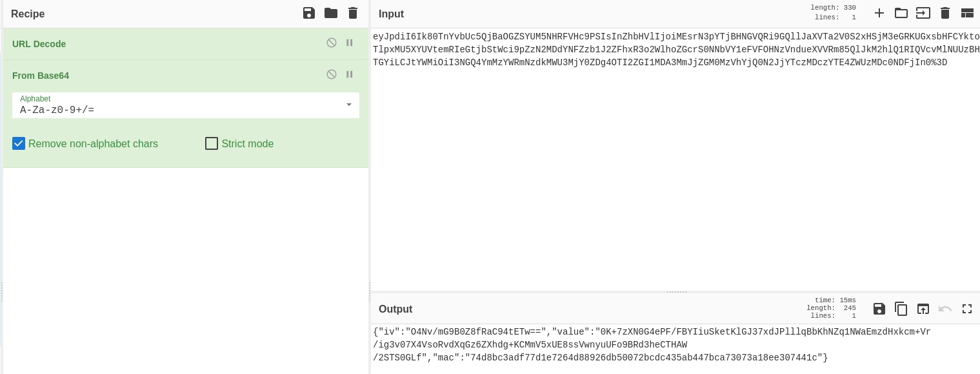Clear recipe with trash icon
The height and width of the screenshot is (374, 980).
pos(352,14)
